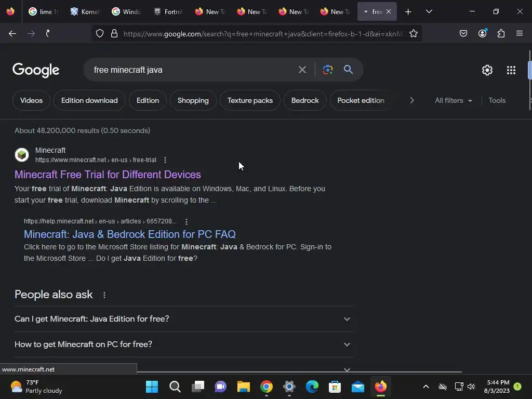Open Microsoft Store from taskbar
The height and width of the screenshot is (399, 532).
coord(335,387)
